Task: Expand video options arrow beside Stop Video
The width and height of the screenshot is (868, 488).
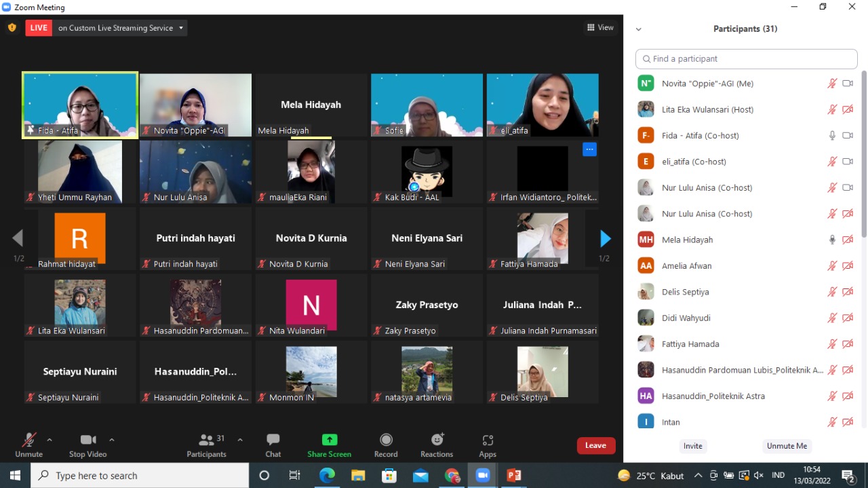Action: (x=112, y=440)
